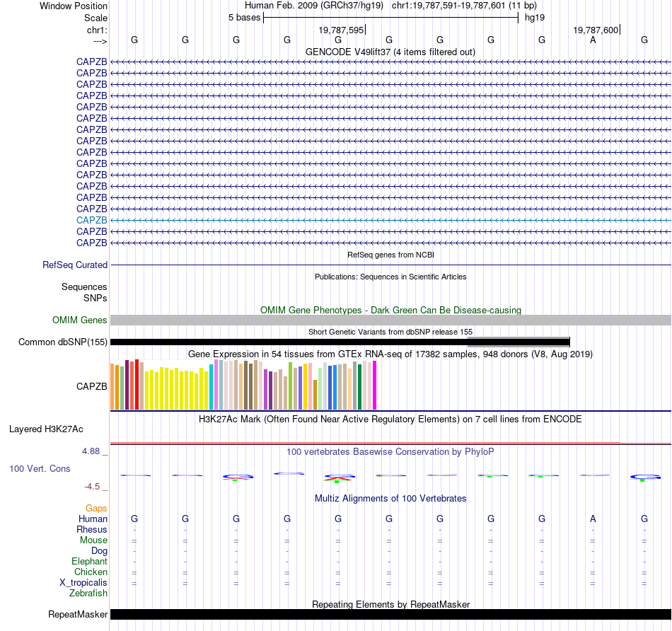This screenshot has height=631, width=672.
Task: Click the GTEx Gene Expression track title
Action: 390,354
